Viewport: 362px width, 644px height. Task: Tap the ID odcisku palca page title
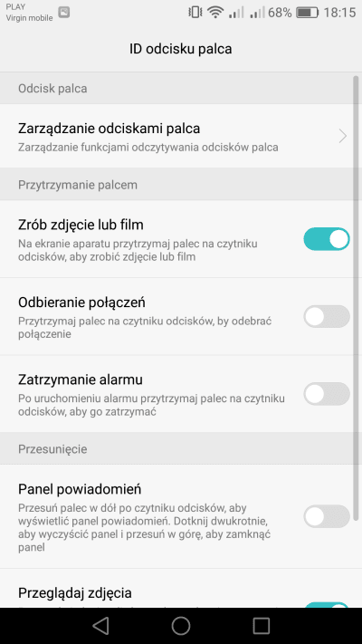[181, 49]
